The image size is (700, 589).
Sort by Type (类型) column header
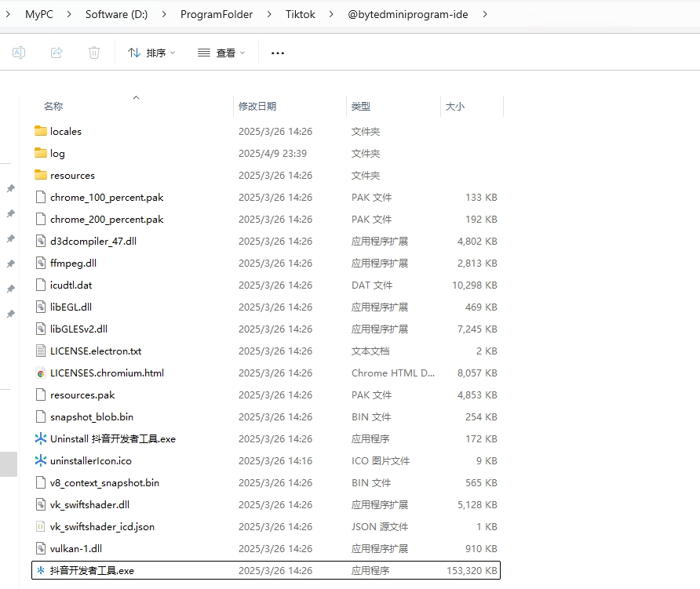361,106
